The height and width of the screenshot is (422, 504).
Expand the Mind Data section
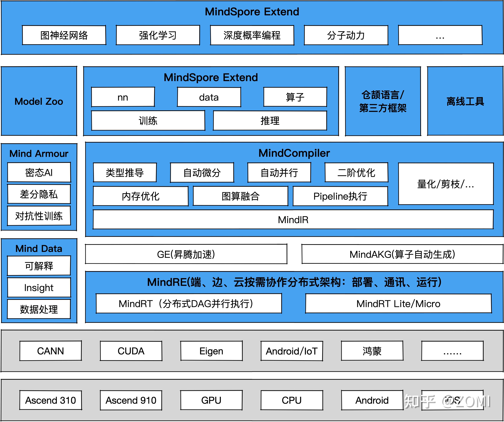39,249
